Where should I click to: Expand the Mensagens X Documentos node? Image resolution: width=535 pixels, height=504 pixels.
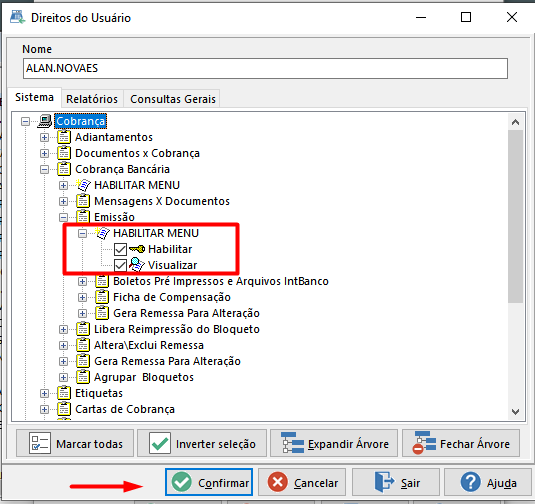[x=63, y=201]
